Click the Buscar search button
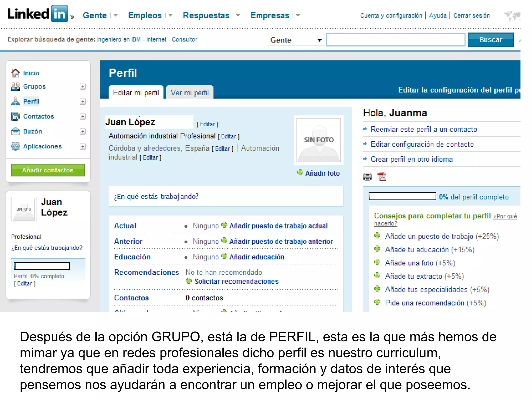Image resolution: width=532 pixels, height=399 pixels. click(491, 40)
